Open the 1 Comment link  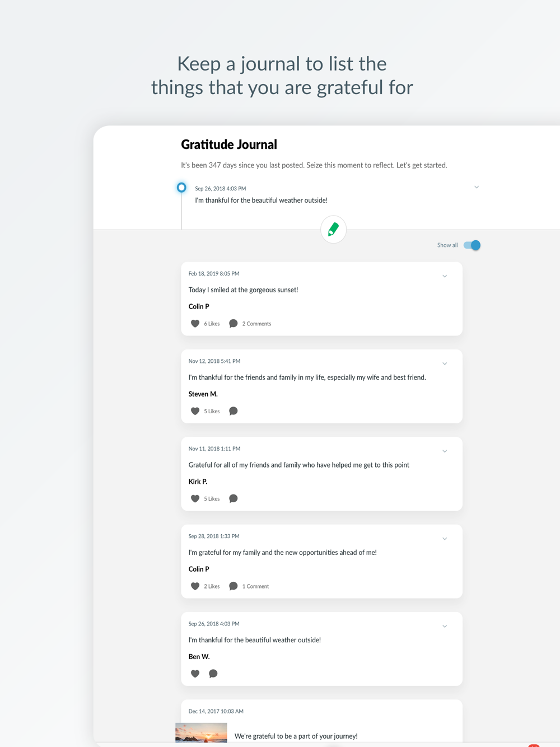(x=255, y=586)
